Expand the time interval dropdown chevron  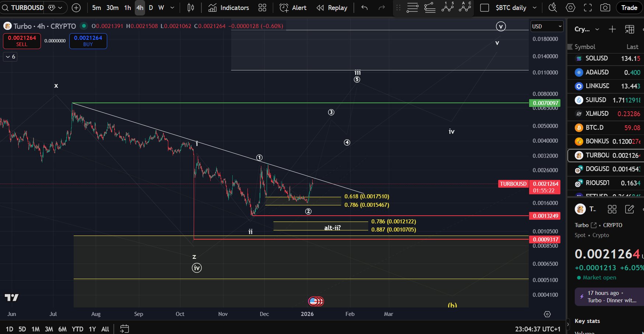(172, 7)
